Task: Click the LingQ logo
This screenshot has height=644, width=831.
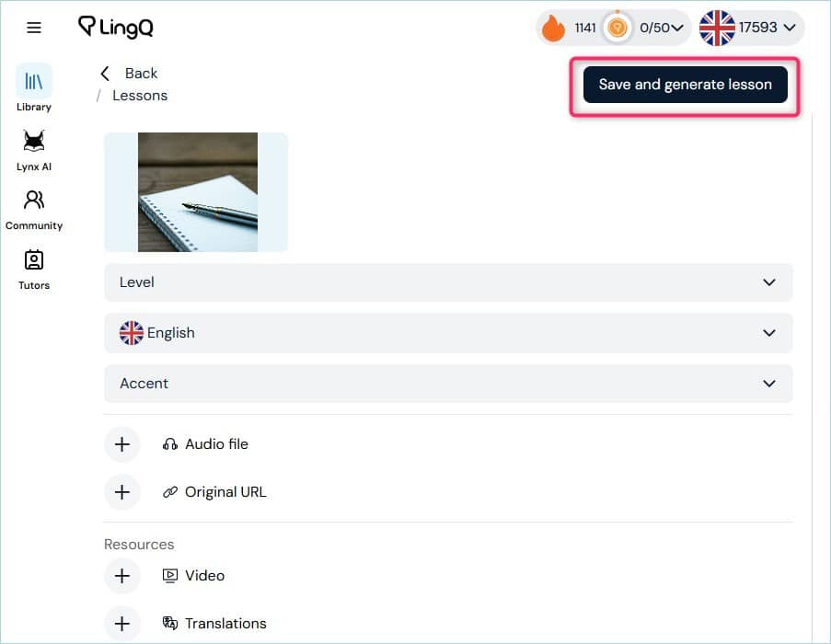Action: pyautogui.click(x=116, y=27)
